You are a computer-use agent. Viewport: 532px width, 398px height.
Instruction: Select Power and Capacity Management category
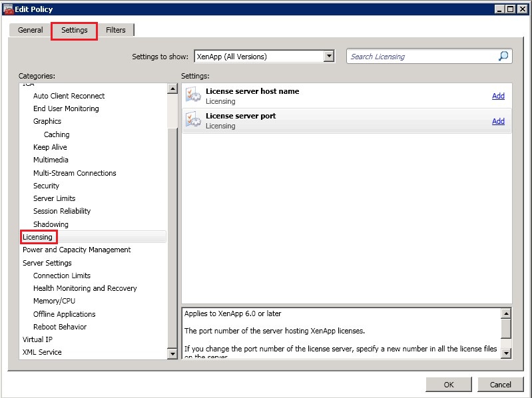pos(77,250)
